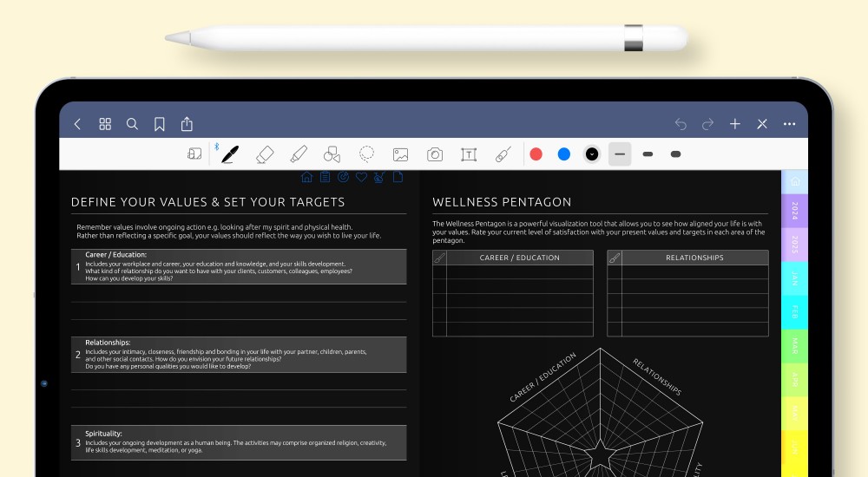The height and width of the screenshot is (477, 868).
Task: Choose the blue pen color
Action: tap(564, 154)
